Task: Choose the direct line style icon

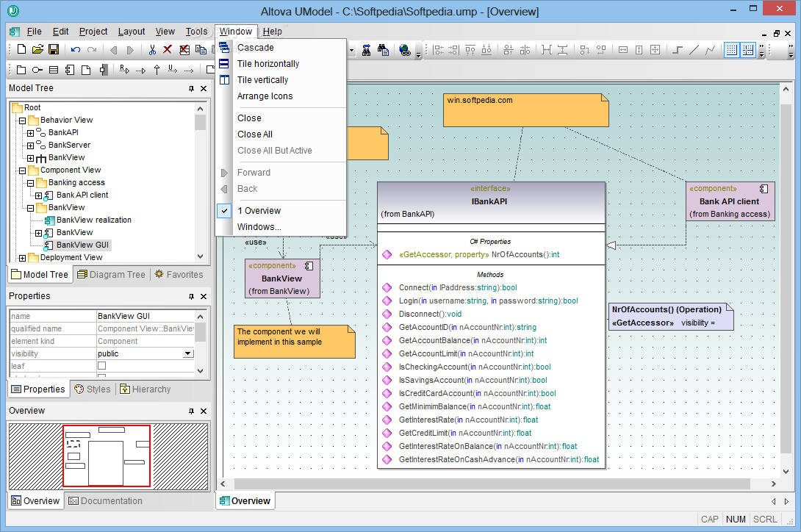Action: [694, 49]
